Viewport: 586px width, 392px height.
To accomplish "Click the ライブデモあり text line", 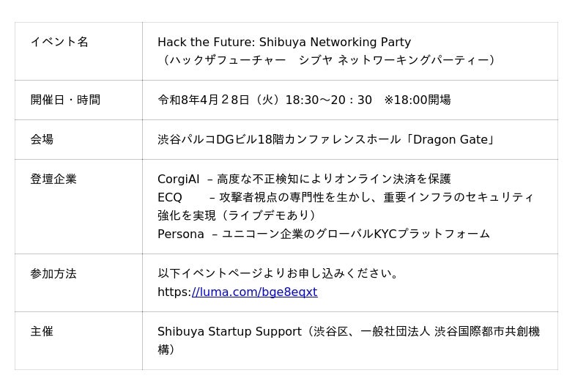I will click(x=237, y=215).
